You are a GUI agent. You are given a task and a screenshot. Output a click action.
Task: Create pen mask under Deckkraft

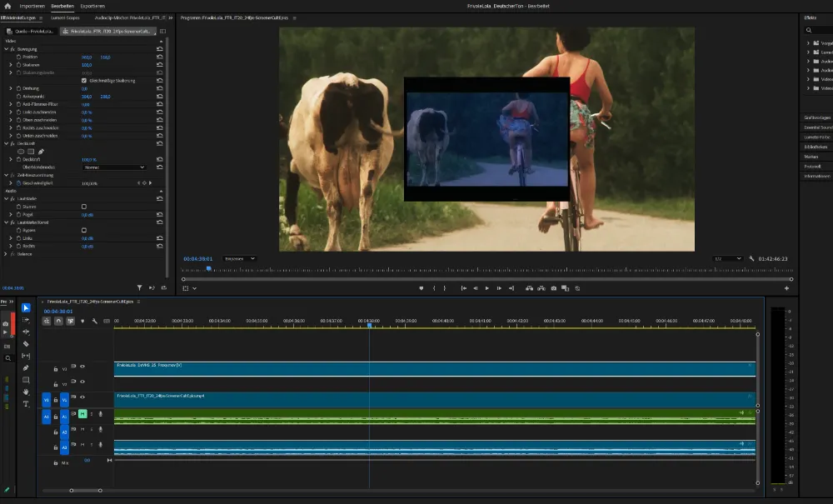click(41, 152)
